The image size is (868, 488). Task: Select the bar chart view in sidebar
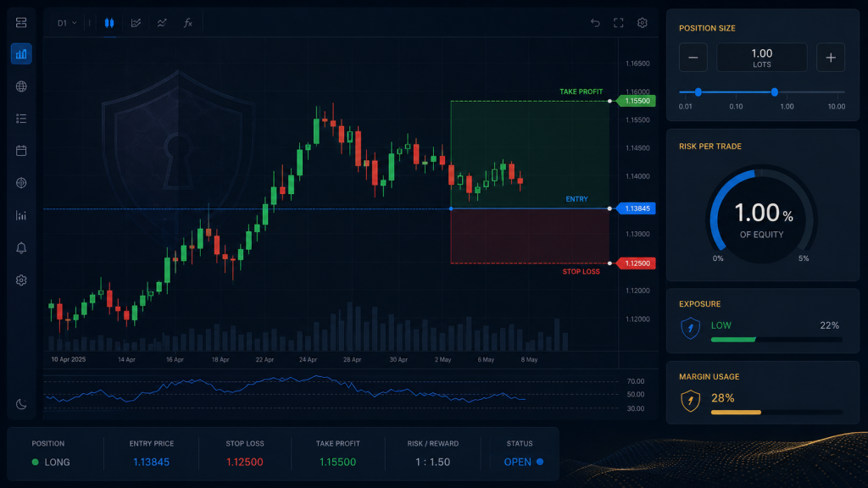21,54
